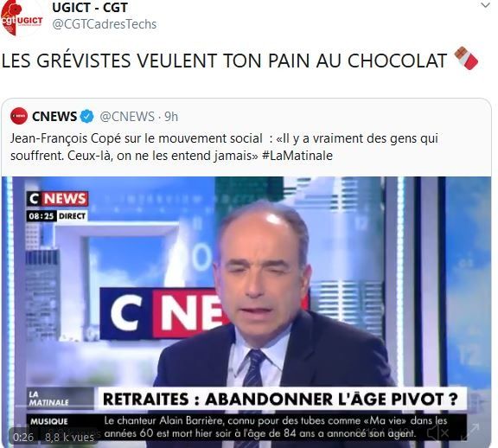Click the CNEWS logo overlay in video

(57, 199)
